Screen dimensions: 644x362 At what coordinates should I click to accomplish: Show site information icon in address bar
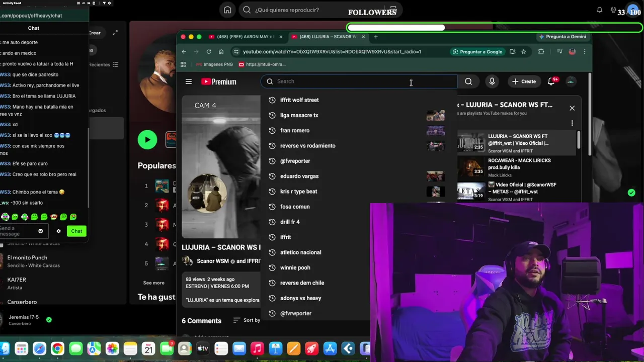pos(236,52)
